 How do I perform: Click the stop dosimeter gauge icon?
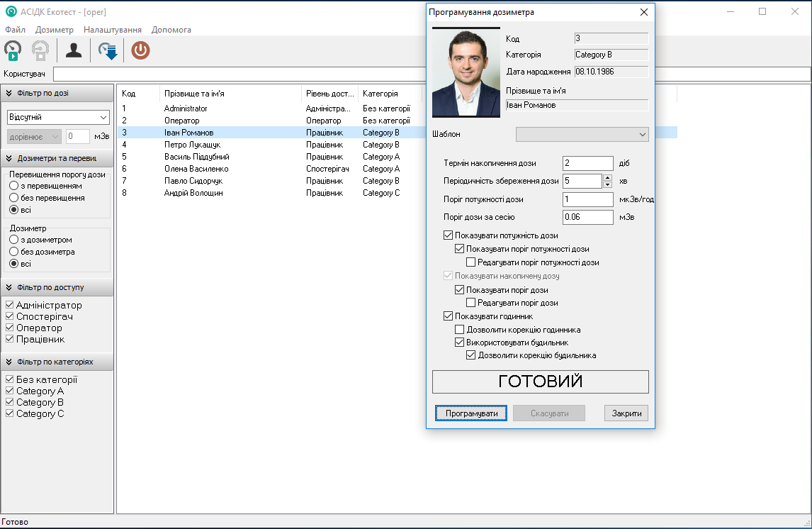41,50
